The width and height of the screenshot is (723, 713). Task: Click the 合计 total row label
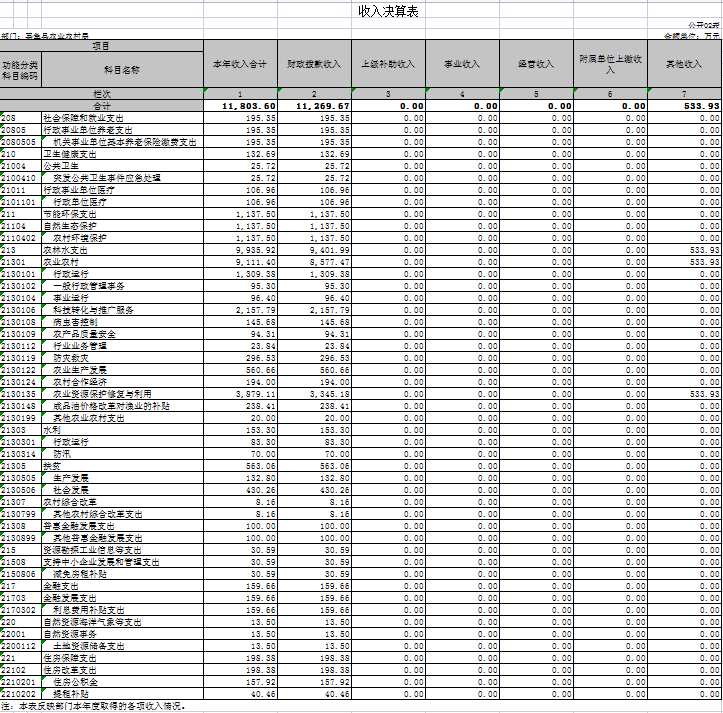click(x=102, y=106)
